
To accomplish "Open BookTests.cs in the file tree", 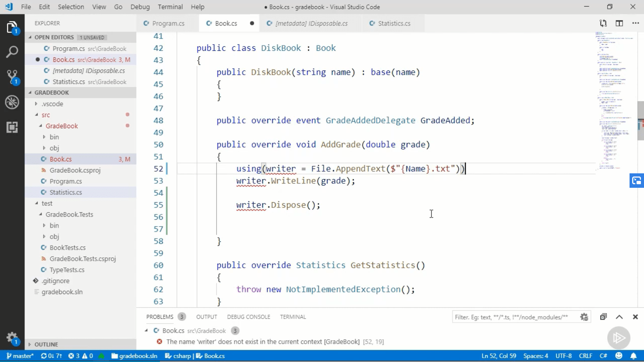I will (67, 248).
